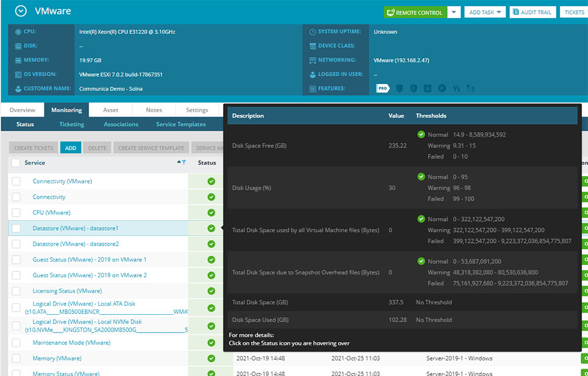Click the Status column header
Screen dimensions: 588x376
[x=207, y=162]
